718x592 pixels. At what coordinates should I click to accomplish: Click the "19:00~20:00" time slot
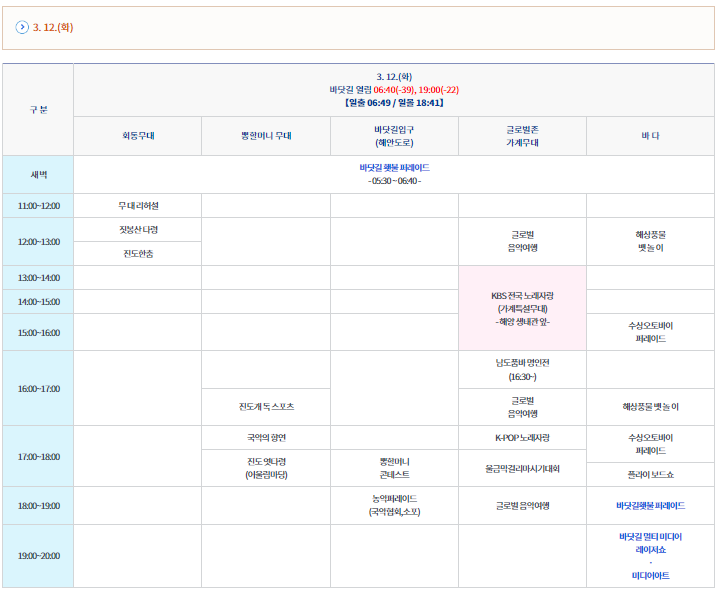(x=38, y=556)
